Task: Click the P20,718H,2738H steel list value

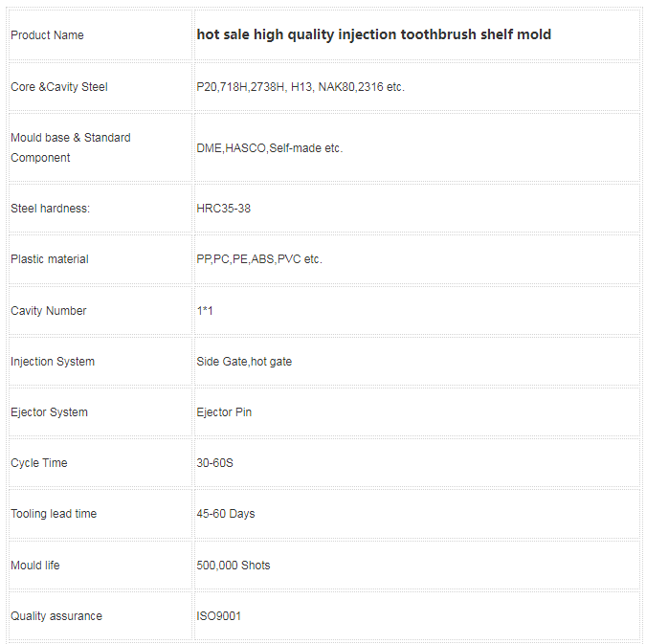Action: tap(301, 87)
